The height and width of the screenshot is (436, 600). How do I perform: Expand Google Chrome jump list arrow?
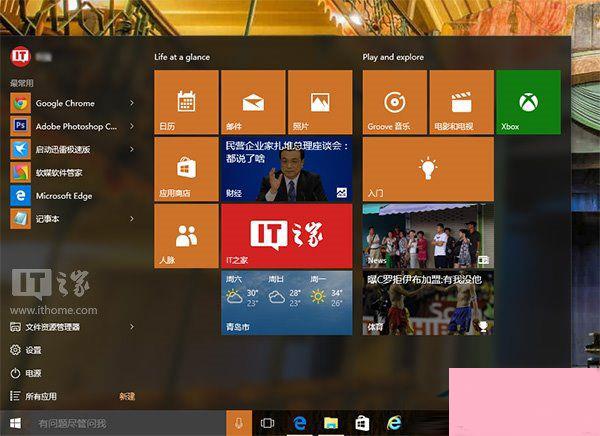pos(132,103)
